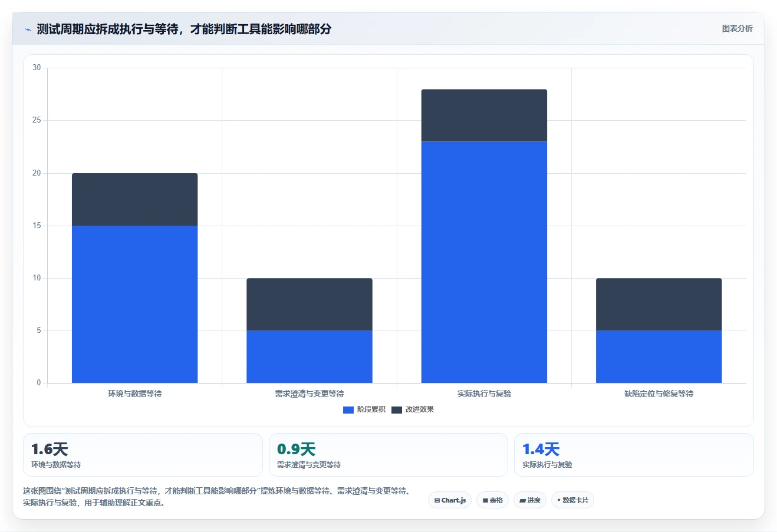777x532 pixels.
Task: Click the 1.4天 stat card
Action: click(x=634, y=455)
